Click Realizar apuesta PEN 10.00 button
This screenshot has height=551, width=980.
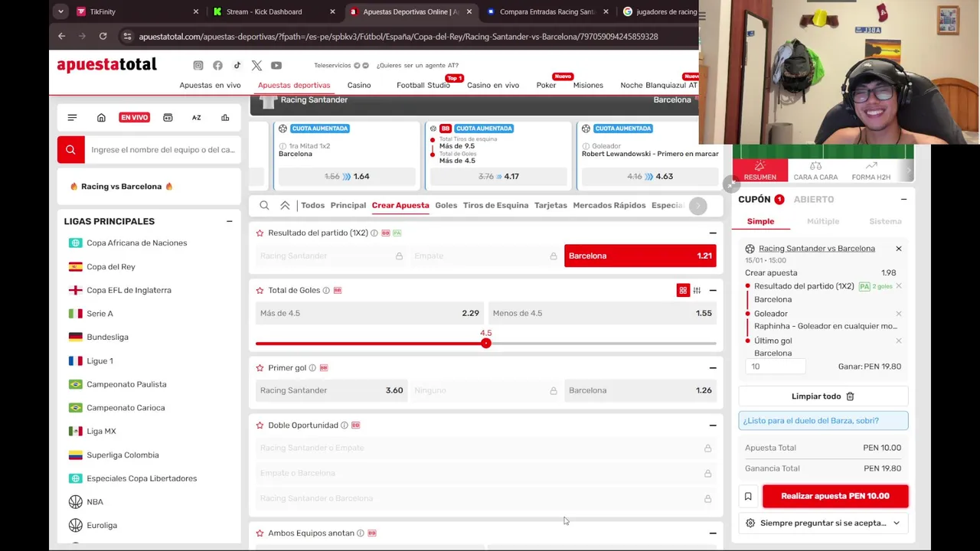pos(835,496)
